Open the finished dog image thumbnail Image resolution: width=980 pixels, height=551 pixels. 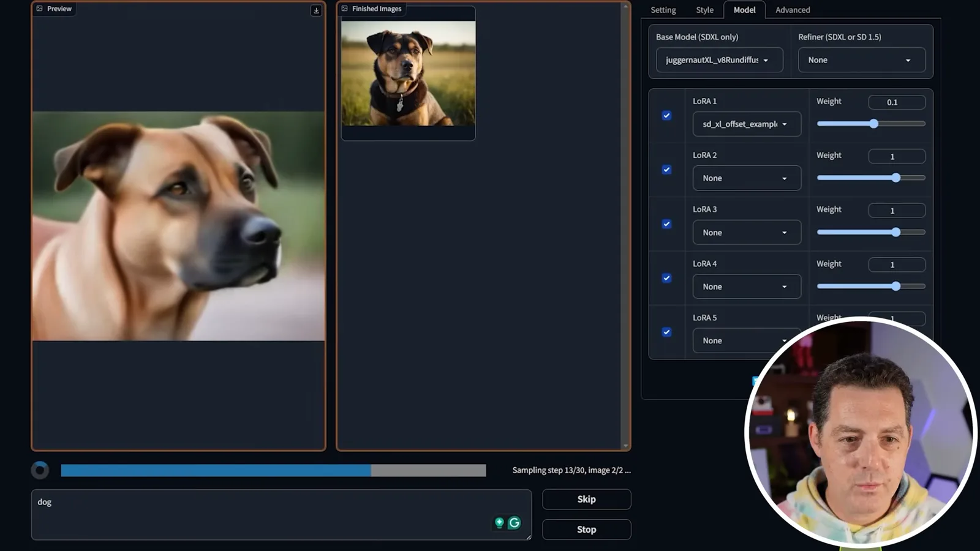408,73
